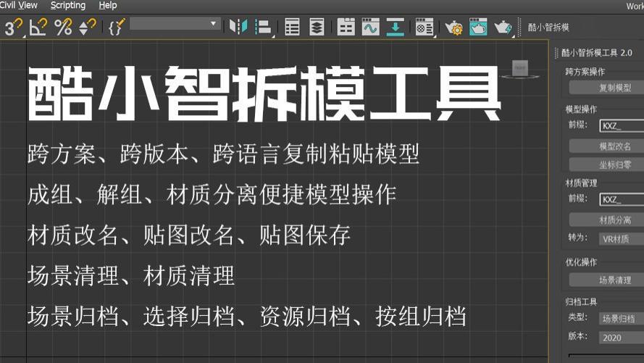The image size is (644, 363).
Task: Toggle the 3D Snaps tool
Action: point(13,27)
